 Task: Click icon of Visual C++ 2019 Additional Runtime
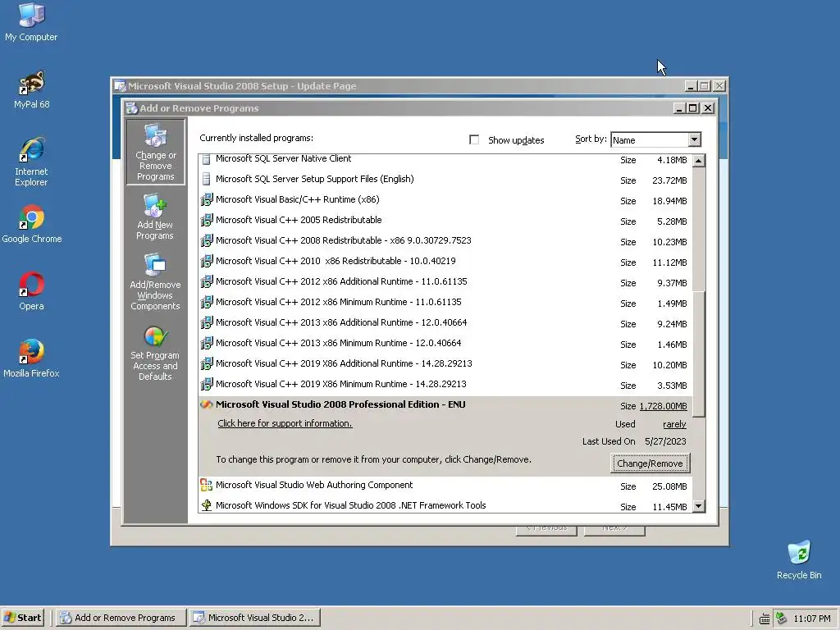pyautogui.click(x=206, y=363)
